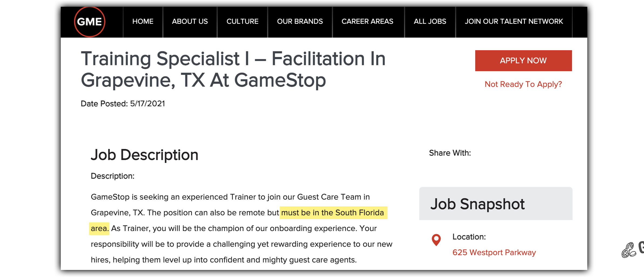View ALL JOBS listing
Viewport: 644px width, 277px height.
(430, 22)
